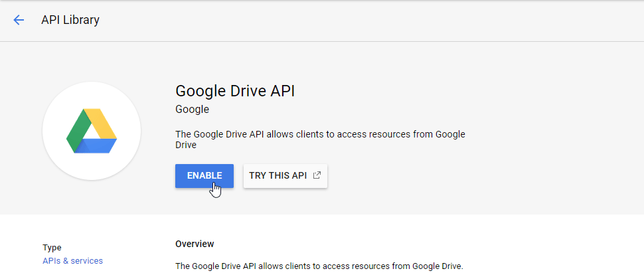Click the Type label above APIs & services
Viewport: 644px width, 273px height.
[52, 248]
